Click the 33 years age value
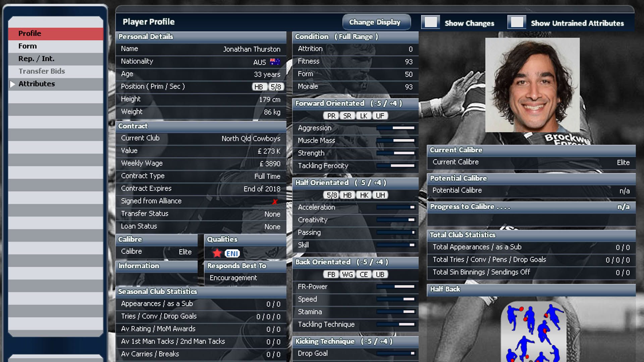 coord(267,74)
